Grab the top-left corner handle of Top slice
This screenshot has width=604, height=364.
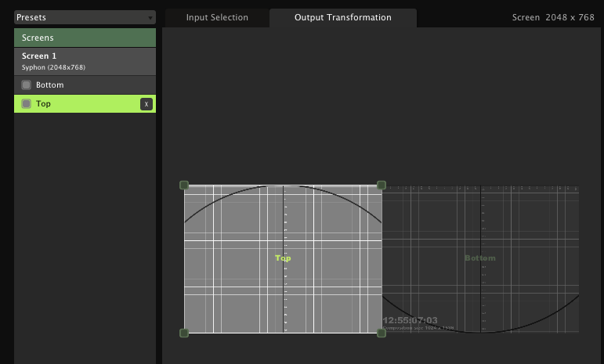coord(184,186)
